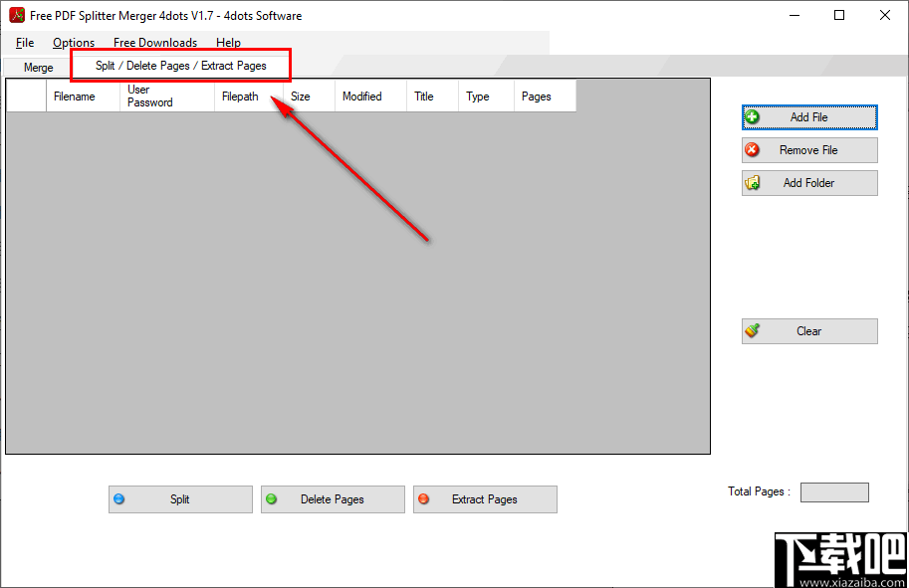Click the green icon beside Delete Pages
Image resolution: width=909 pixels, height=588 pixels.
click(x=272, y=498)
